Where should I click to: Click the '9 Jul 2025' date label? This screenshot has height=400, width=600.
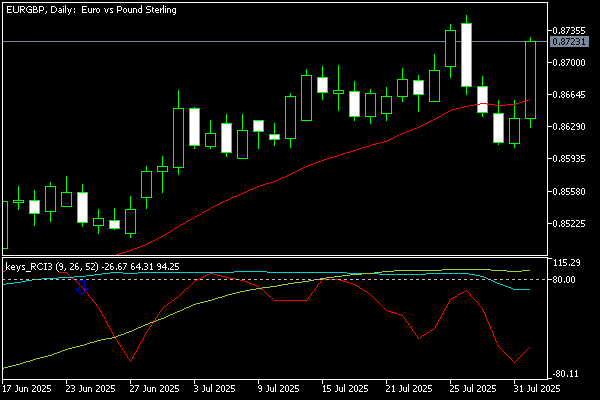[278, 389]
